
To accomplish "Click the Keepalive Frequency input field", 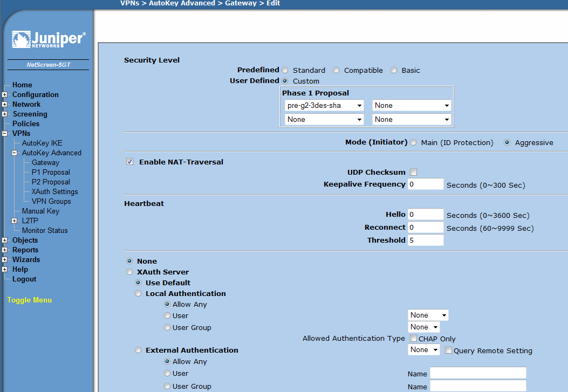I will point(426,184).
